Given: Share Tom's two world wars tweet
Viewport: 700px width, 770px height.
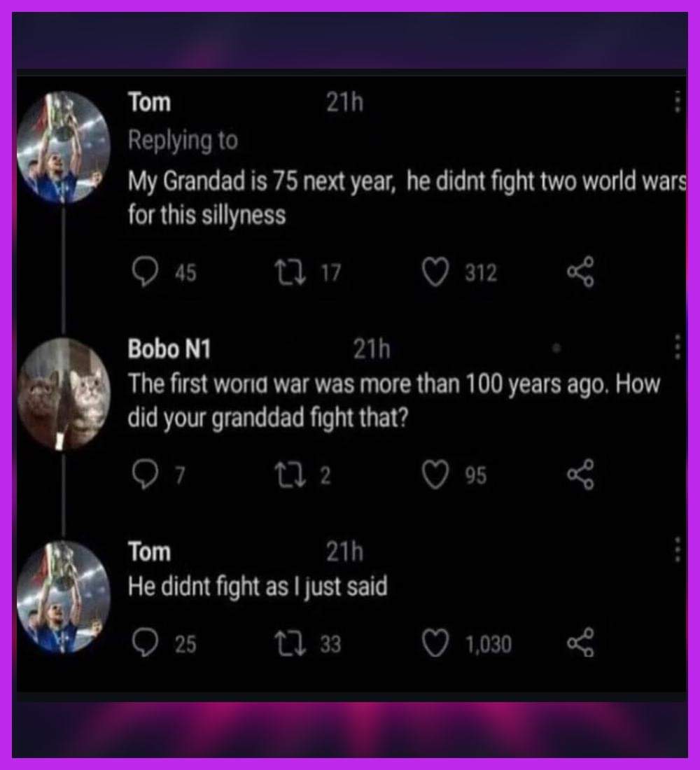Looking at the screenshot, I should pos(580,273).
